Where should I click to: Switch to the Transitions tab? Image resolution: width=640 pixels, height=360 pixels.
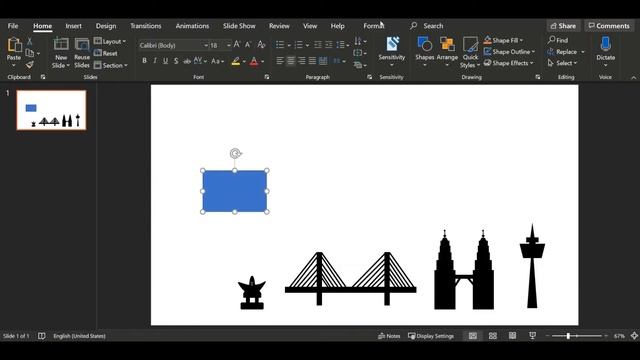pyautogui.click(x=146, y=26)
